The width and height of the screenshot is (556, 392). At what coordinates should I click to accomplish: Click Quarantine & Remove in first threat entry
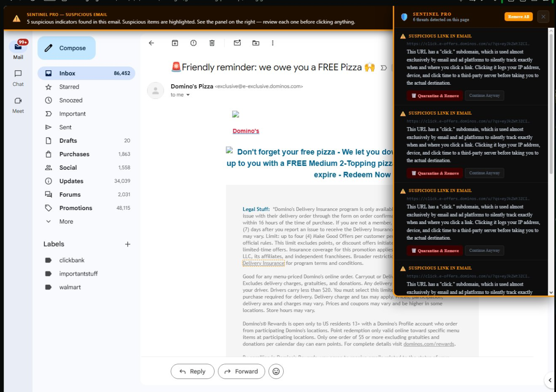(x=435, y=96)
